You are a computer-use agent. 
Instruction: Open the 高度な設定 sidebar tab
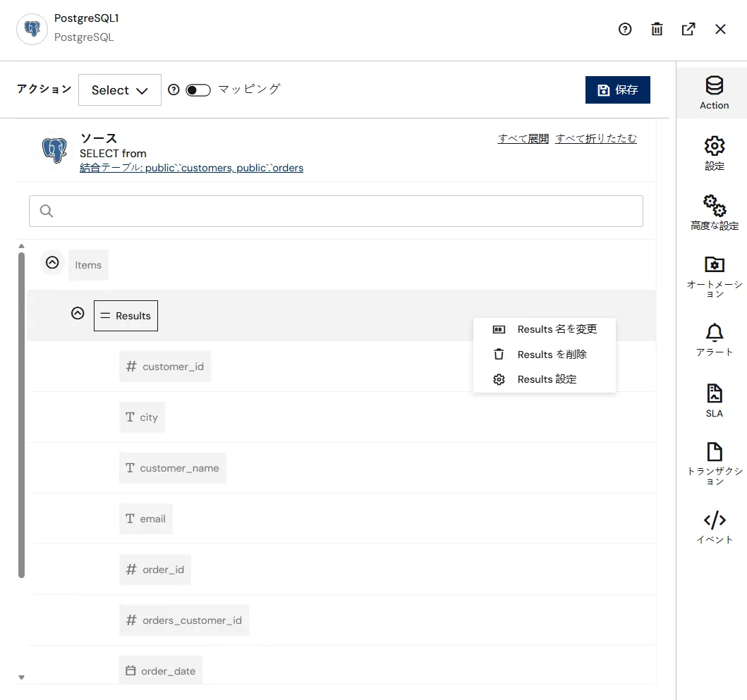tap(714, 213)
